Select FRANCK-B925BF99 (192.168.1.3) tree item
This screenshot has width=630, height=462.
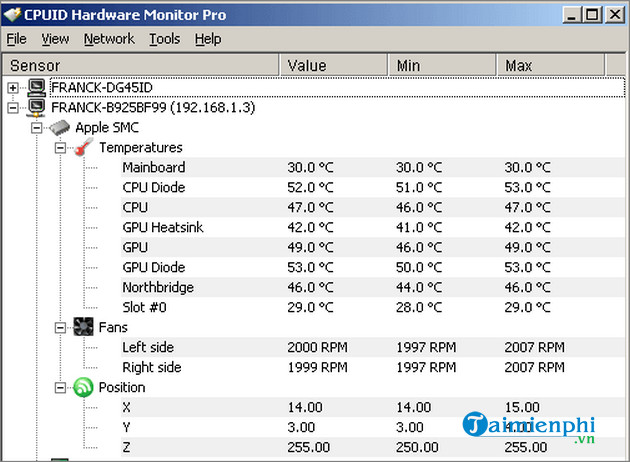pos(153,107)
